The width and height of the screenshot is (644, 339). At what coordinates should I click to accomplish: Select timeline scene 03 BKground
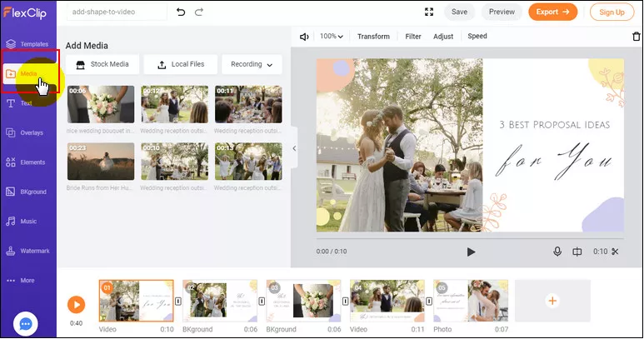tap(303, 301)
